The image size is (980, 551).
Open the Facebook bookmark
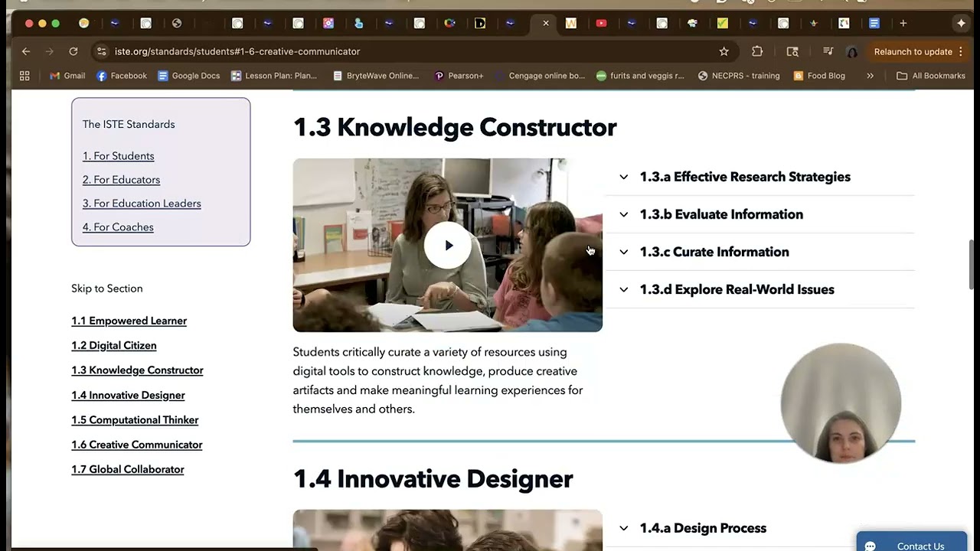122,76
